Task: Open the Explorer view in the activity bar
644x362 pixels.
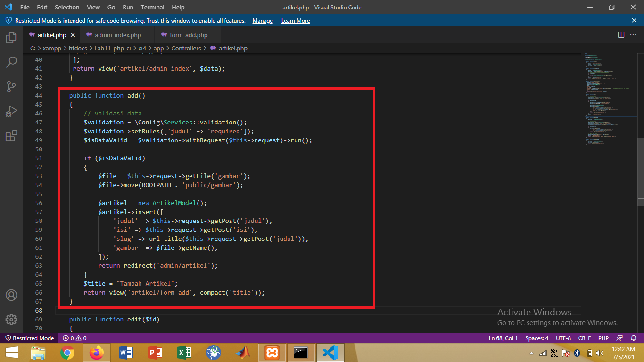Action: point(11,38)
